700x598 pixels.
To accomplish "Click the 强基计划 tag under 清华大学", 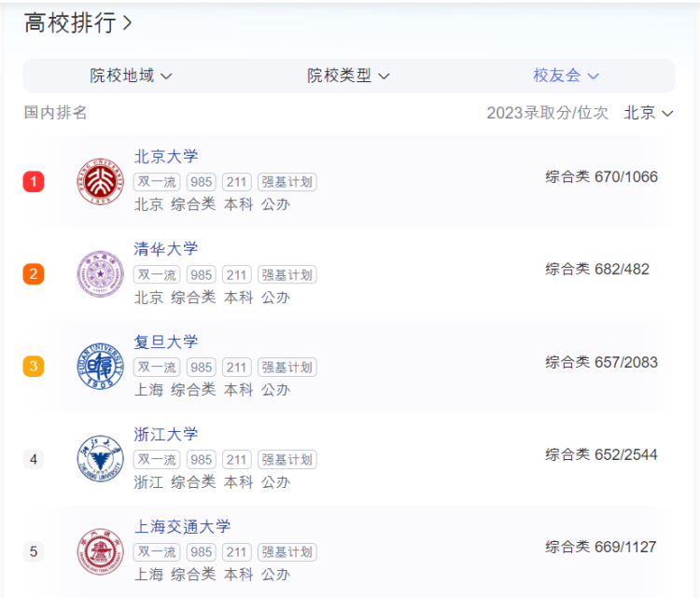I will (x=287, y=274).
